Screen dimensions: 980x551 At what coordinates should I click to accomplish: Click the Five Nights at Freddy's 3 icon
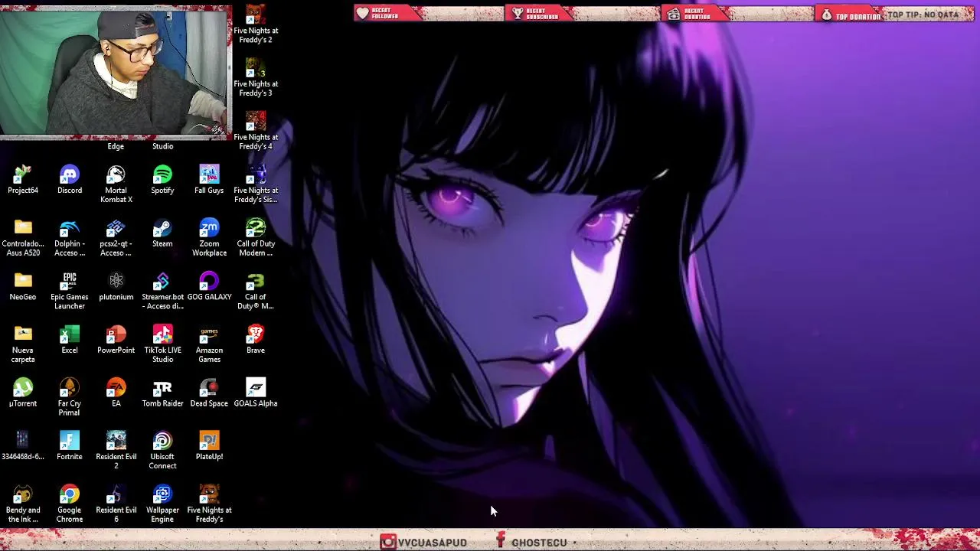tap(256, 78)
